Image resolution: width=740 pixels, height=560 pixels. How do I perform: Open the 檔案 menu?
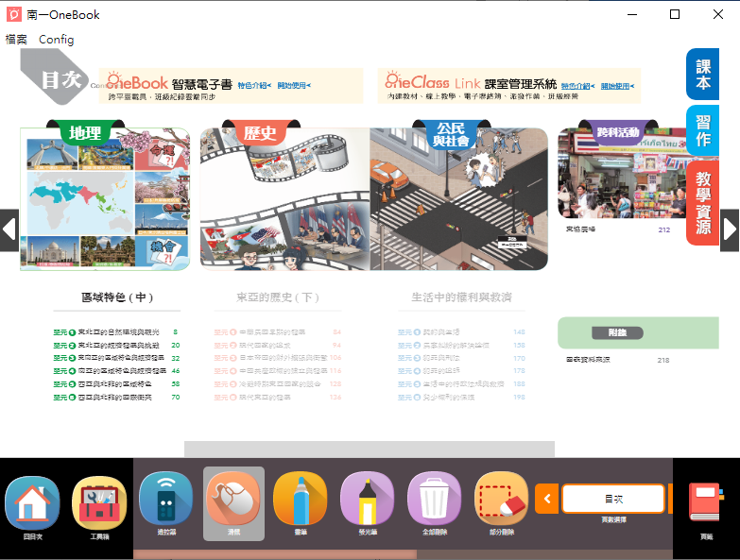pyautogui.click(x=16, y=40)
